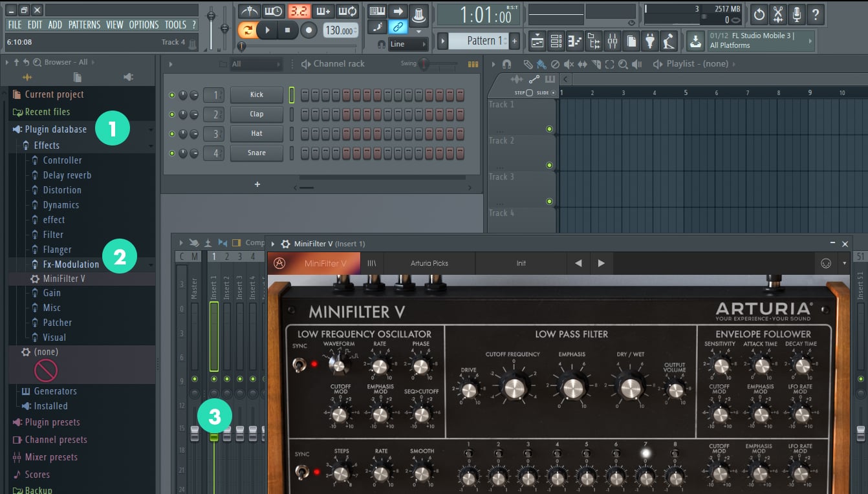Flip the LFO SYNC switch in MiniFilter V
Viewport: 868px width, 494px height.
click(x=300, y=365)
